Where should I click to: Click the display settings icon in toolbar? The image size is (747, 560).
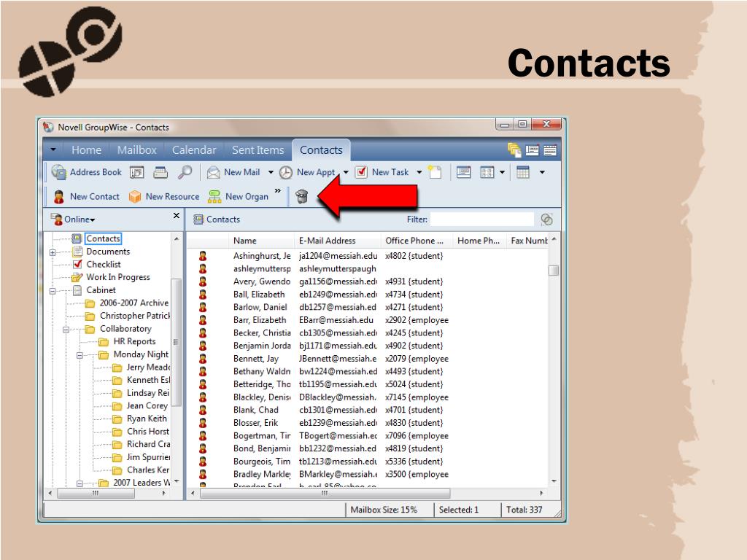click(x=463, y=172)
